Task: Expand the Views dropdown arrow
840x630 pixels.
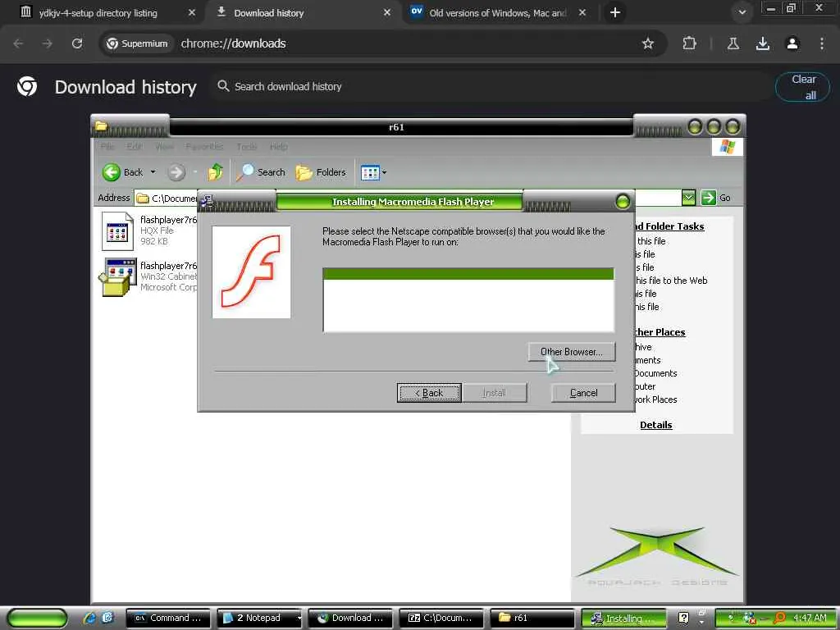Action: pyautogui.click(x=384, y=172)
